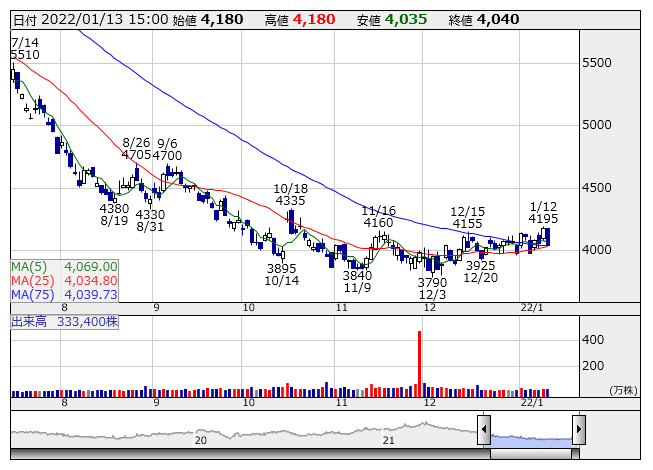Click the 出来高 333,400株 label
The height and width of the screenshot is (470, 653).
(x=65, y=322)
